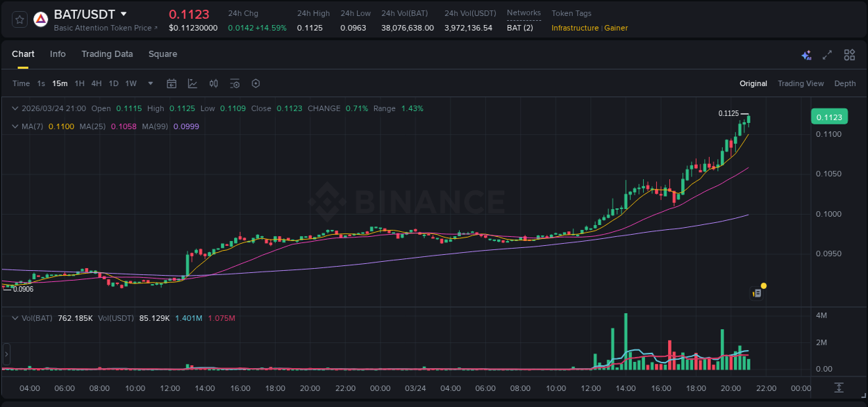Click the Vol(BAT) label
Viewport: 868px width, 407px height.
click(37, 318)
